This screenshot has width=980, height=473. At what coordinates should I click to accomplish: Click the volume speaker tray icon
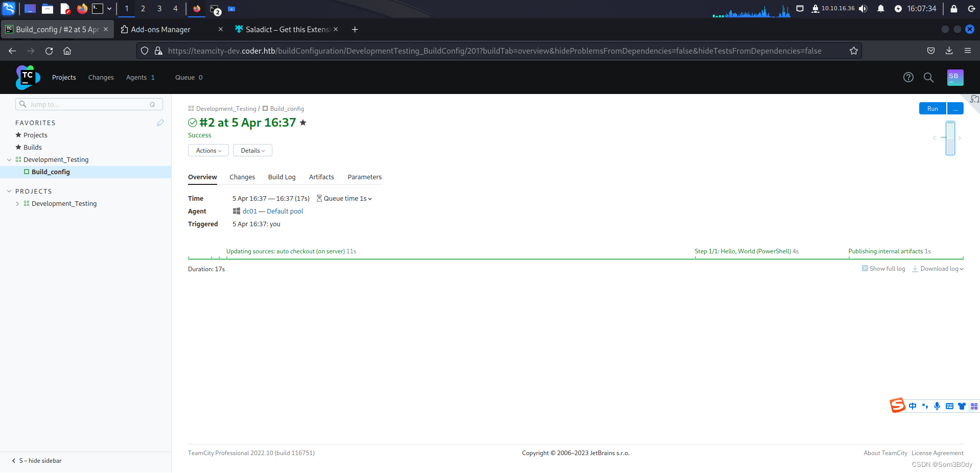(x=863, y=8)
